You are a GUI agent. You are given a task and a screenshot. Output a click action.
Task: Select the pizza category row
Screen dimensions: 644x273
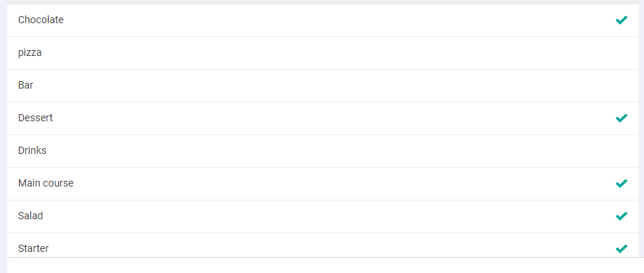coord(323,53)
